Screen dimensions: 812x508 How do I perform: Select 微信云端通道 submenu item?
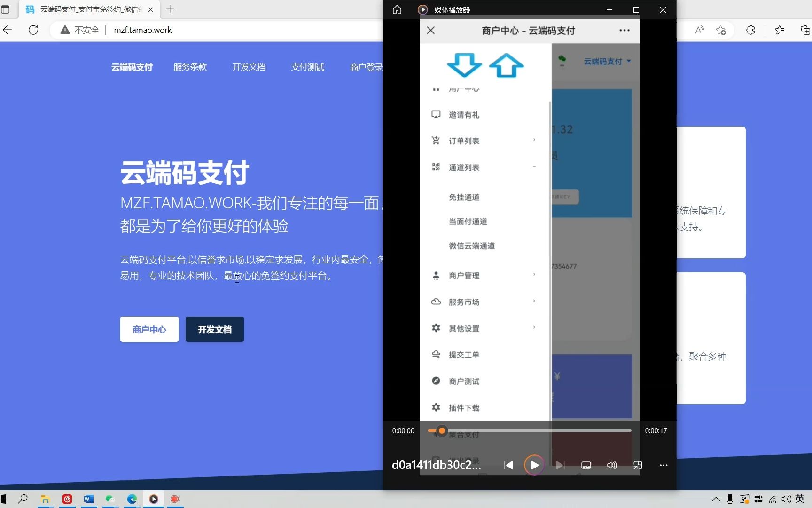[x=472, y=246]
